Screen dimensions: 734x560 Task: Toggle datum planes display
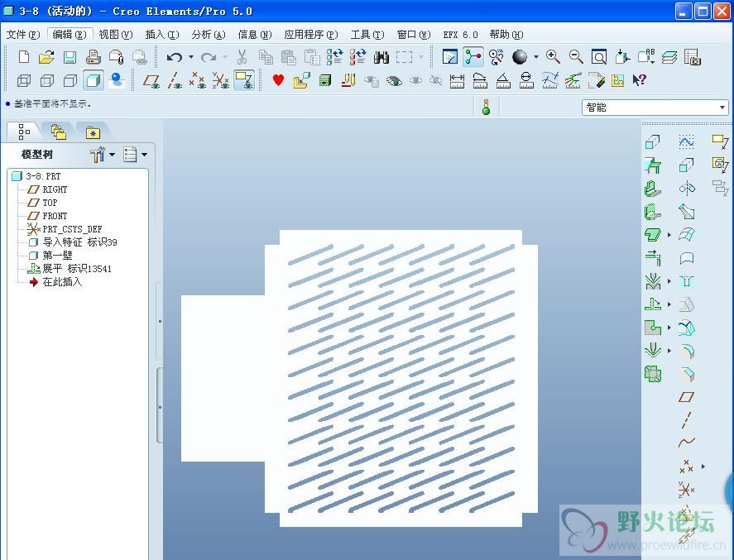coord(151,80)
